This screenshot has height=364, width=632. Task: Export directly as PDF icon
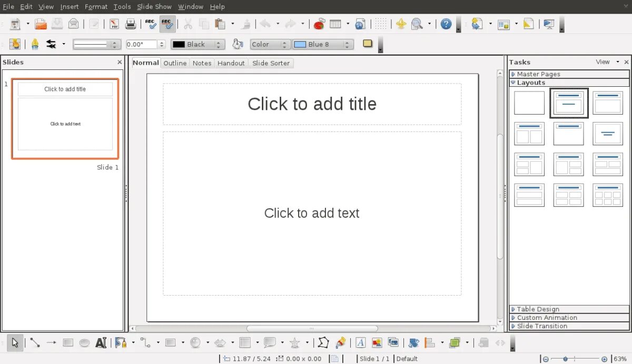pos(114,24)
